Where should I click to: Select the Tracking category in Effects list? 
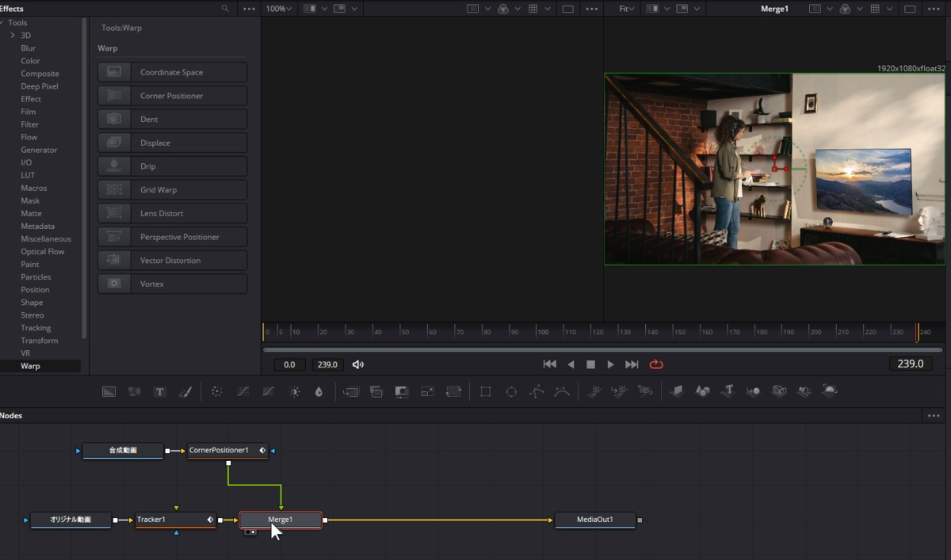(36, 327)
